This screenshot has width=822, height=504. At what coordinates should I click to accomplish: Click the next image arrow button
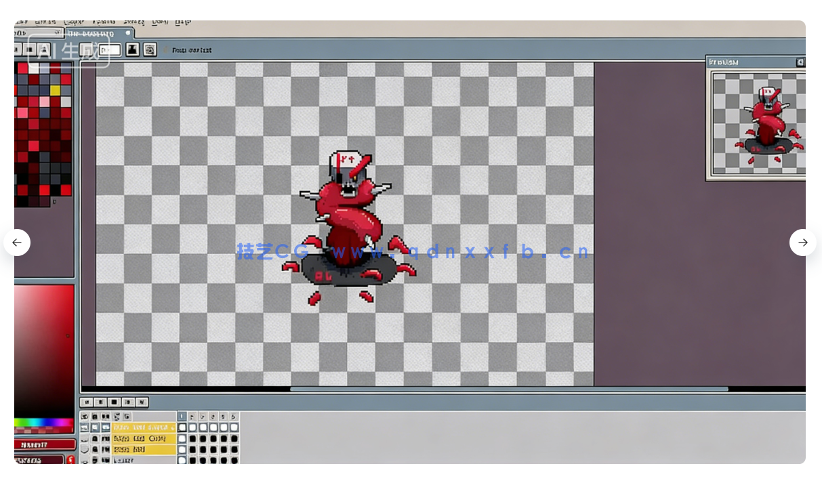point(802,243)
